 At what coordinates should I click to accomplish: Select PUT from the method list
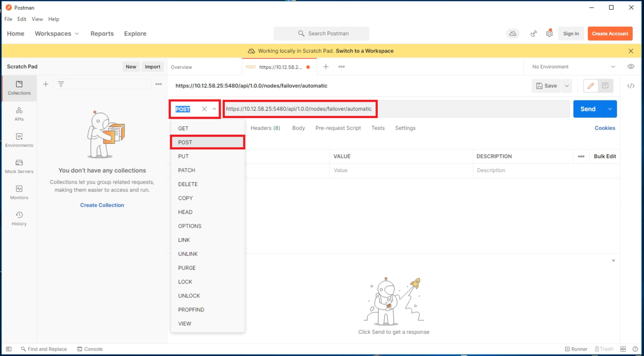(x=208, y=156)
